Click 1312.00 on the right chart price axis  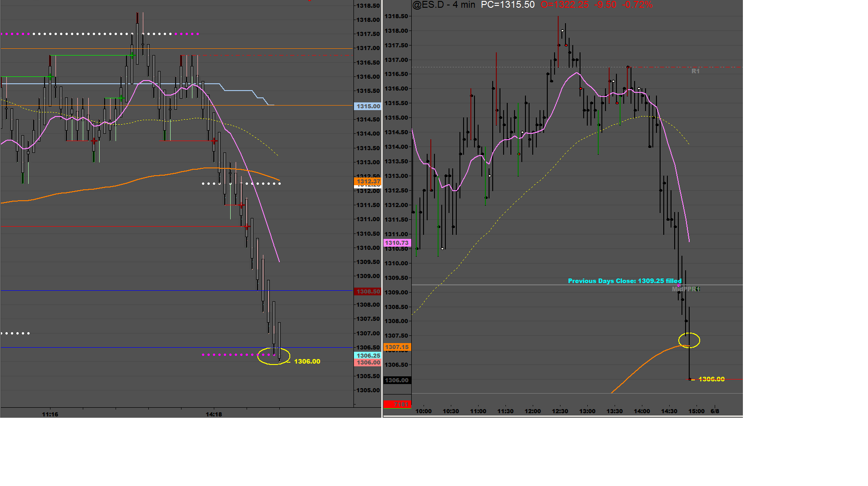[x=397, y=205]
